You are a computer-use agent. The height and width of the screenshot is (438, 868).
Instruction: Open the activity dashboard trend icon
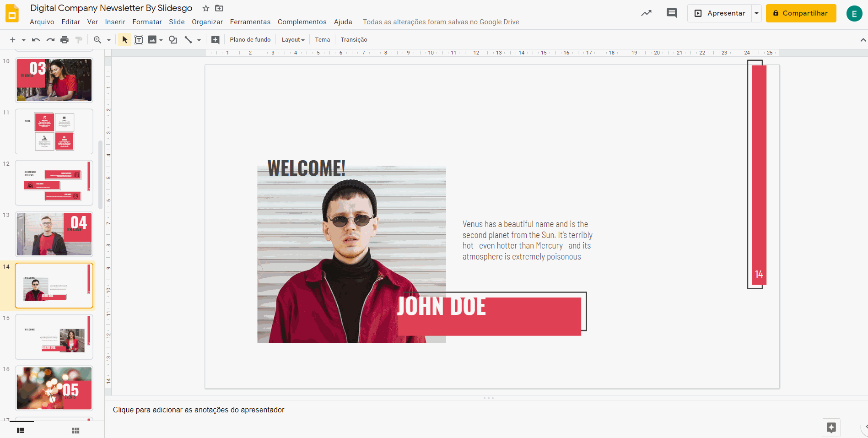tap(646, 13)
